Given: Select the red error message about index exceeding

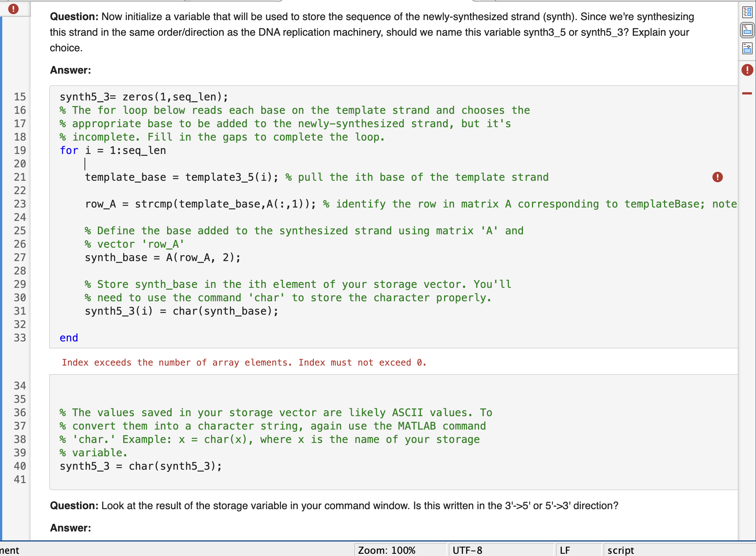Looking at the screenshot, I should pos(244,363).
